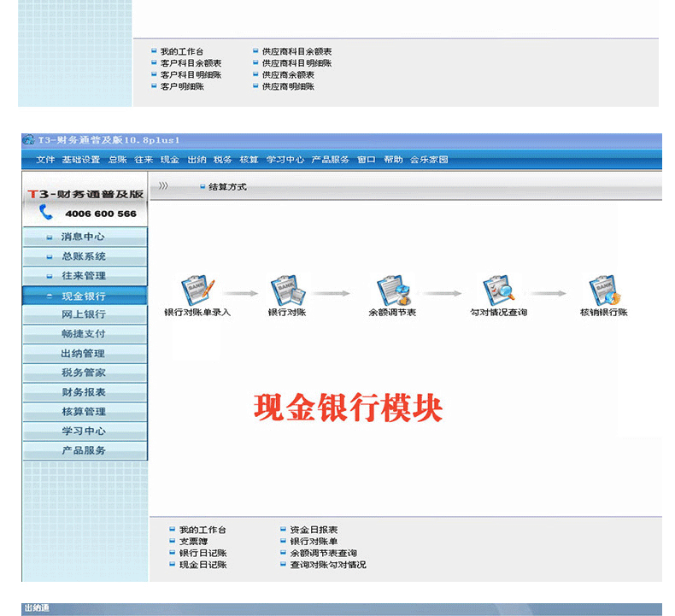Open the 资金日报表 link

point(314,530)
